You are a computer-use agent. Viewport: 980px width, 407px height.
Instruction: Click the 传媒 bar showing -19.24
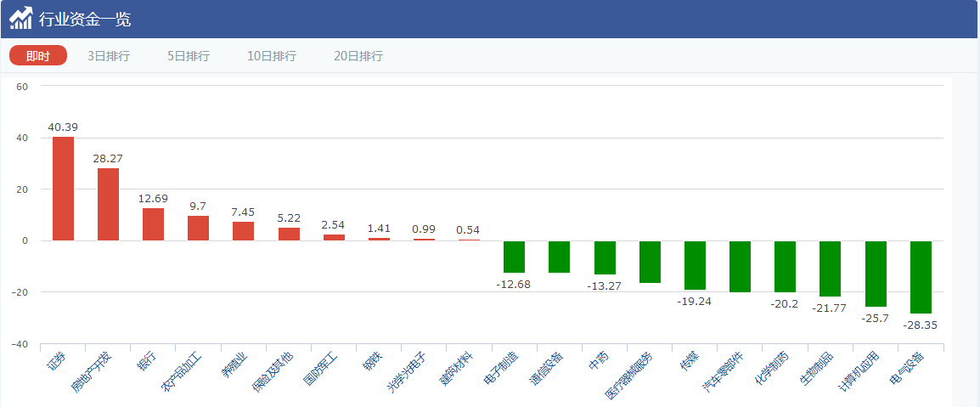pos(695,265)
